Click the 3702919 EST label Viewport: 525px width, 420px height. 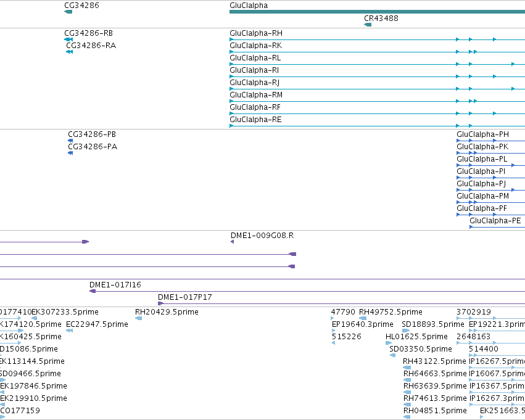[474, 312]
